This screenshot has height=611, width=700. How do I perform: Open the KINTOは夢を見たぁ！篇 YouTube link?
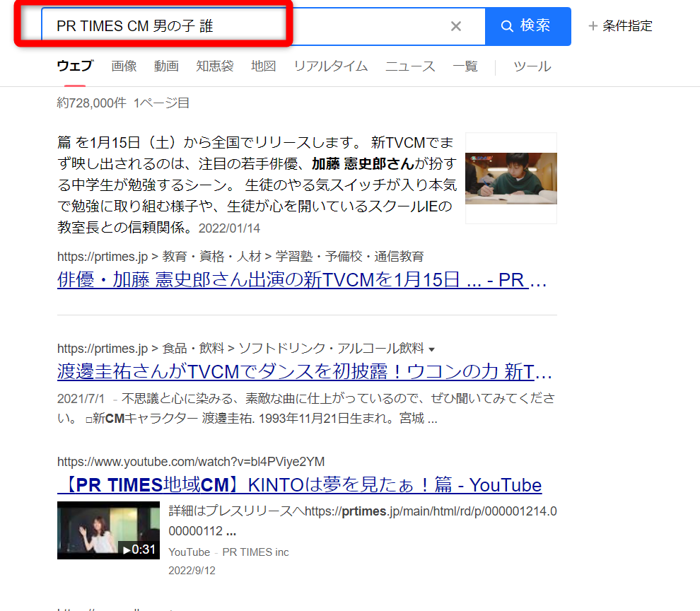[300, 485]
